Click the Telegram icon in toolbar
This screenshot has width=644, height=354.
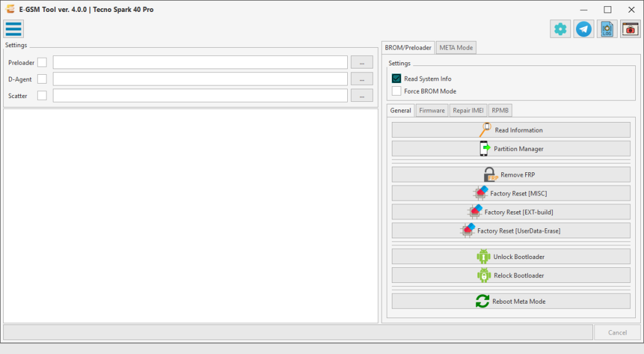pyautogui.click(x=584, y=29)
